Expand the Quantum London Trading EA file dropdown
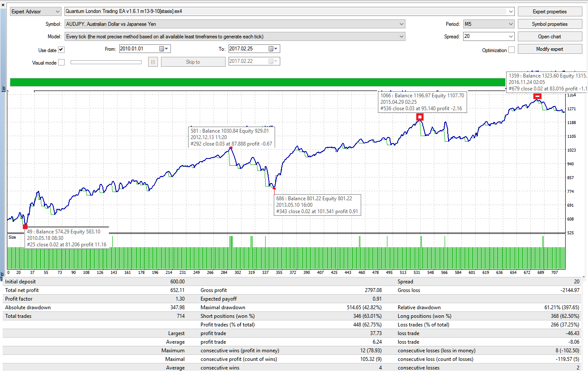Image resolution: width=588 pixels, height=379 pixels. coord(511,12)
